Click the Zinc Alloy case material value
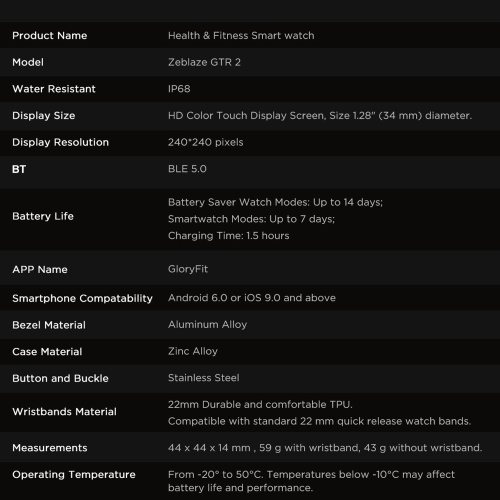This screenshot has width=500, height=500. (193, 351)
